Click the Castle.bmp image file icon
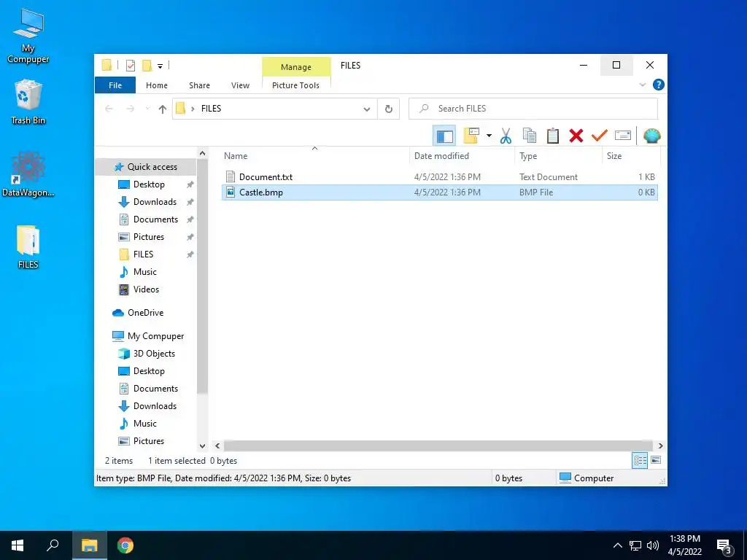The width and height of the screenshot is (747, 560). [231, 192]
